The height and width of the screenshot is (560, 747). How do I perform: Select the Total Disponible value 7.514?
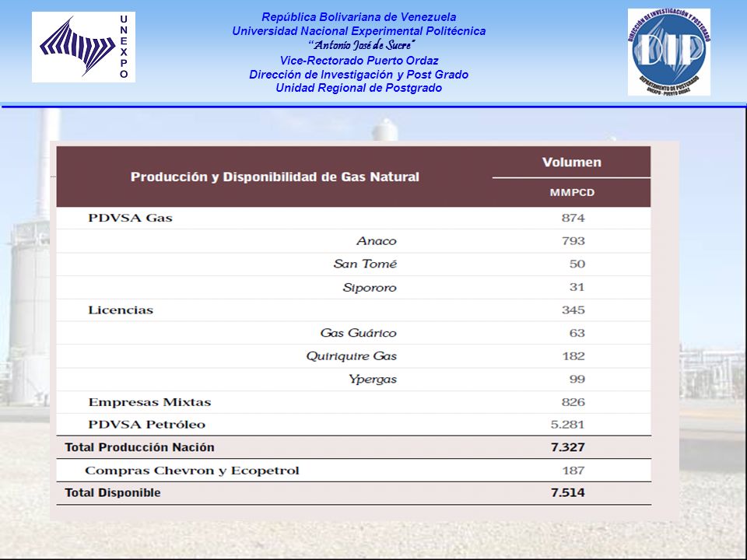567,493
